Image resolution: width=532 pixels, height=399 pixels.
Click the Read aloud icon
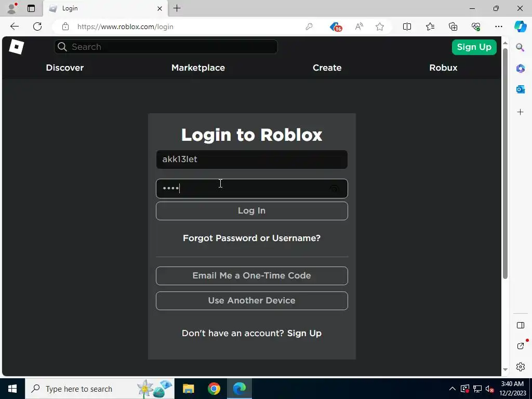[359, 26]
